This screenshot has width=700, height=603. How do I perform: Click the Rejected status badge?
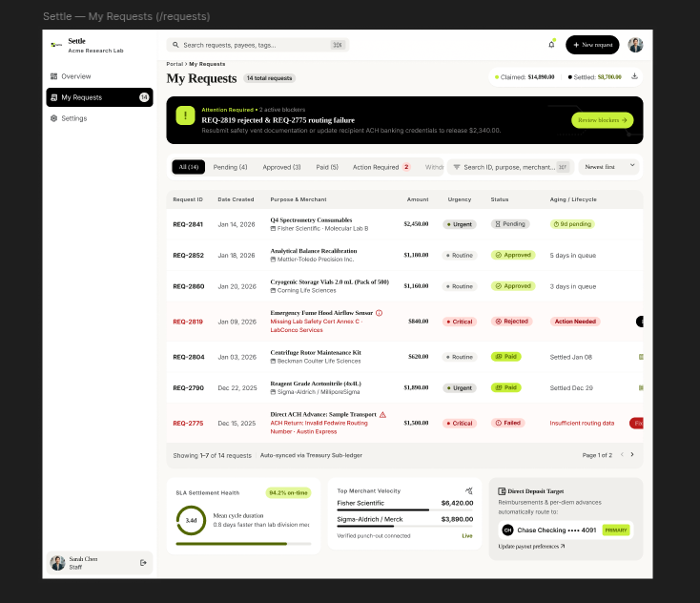511,322
